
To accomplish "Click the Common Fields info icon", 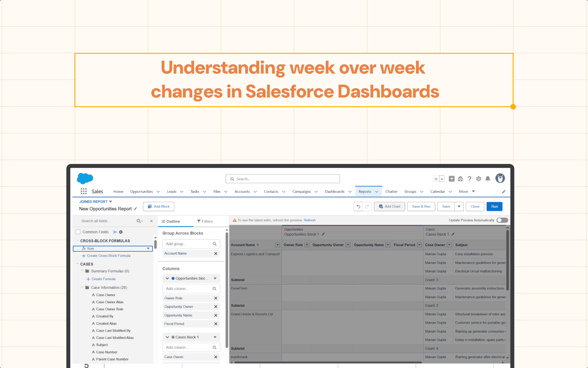I will pyautogui.click(x=121, y=232).
